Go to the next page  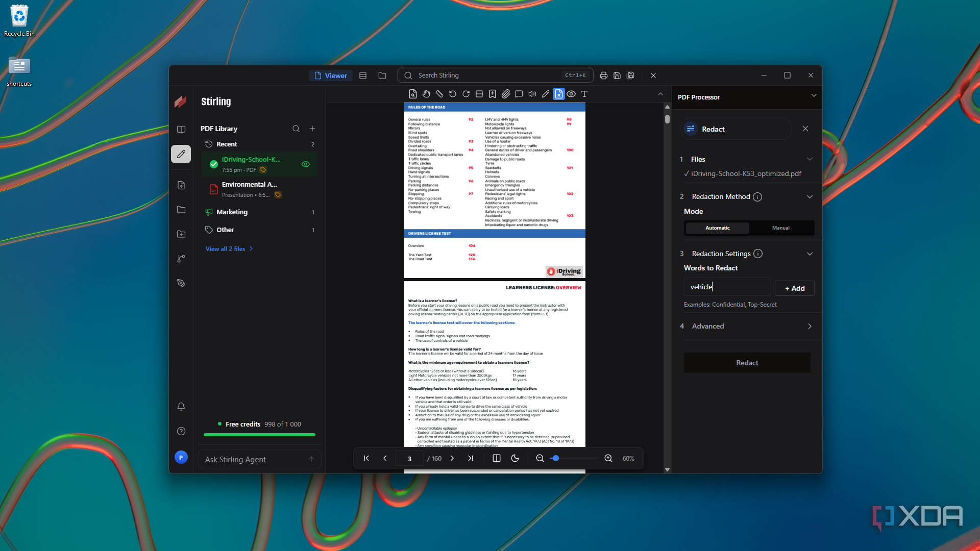(452, 458)
